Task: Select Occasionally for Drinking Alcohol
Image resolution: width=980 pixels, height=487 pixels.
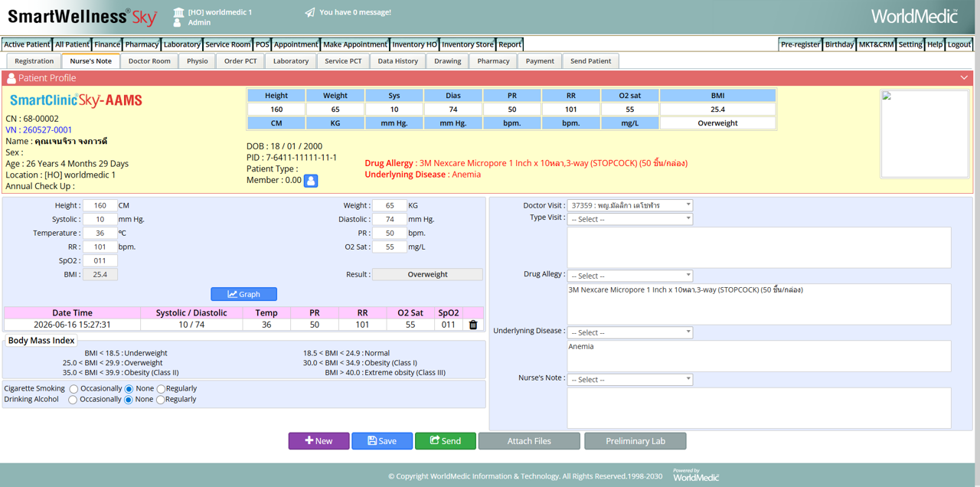Action: pos(73,400)
